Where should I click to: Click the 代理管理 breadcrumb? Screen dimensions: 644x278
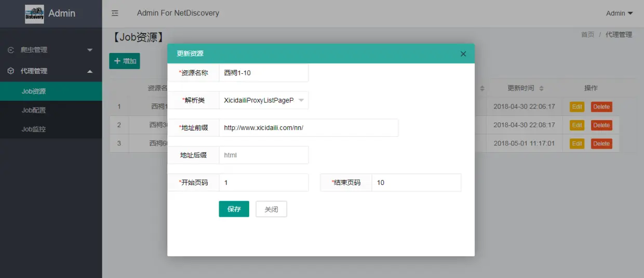click(x=619, y=35)
